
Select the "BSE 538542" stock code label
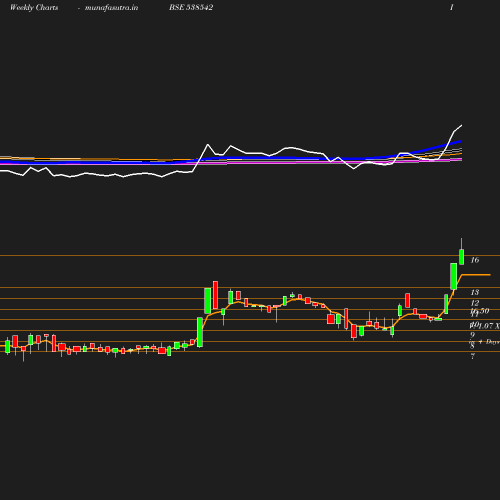191,7
